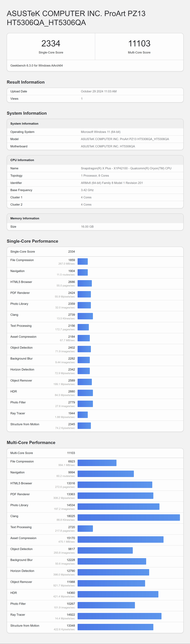Select the Base Frequency 3.42 GHz row
190x644 pixels.
coord(95,190)
